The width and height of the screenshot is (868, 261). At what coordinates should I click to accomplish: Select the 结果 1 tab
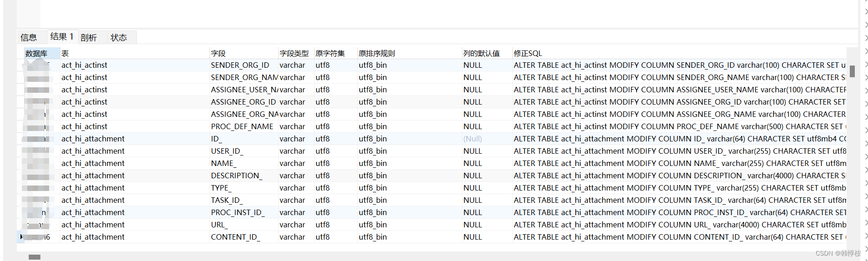62,37
